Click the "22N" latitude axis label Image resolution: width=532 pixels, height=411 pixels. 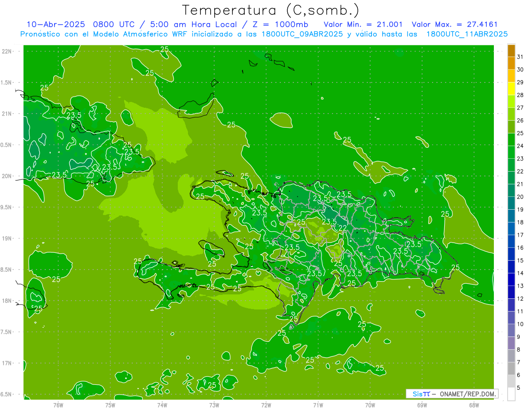click(x=7, y=51)
